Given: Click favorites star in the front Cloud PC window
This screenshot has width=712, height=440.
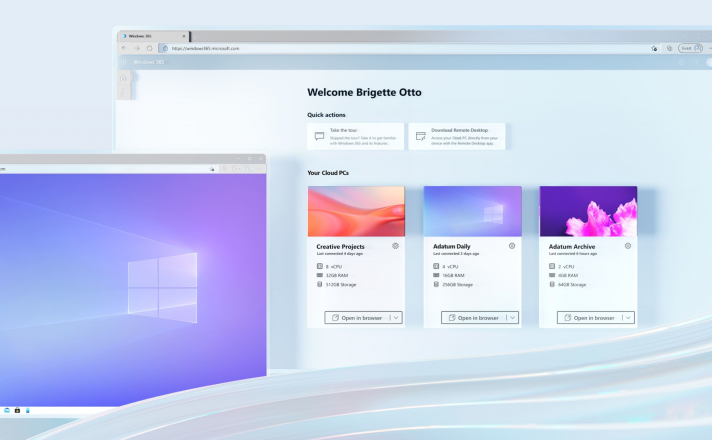Looking at the screenshot, I should point(212,169).
